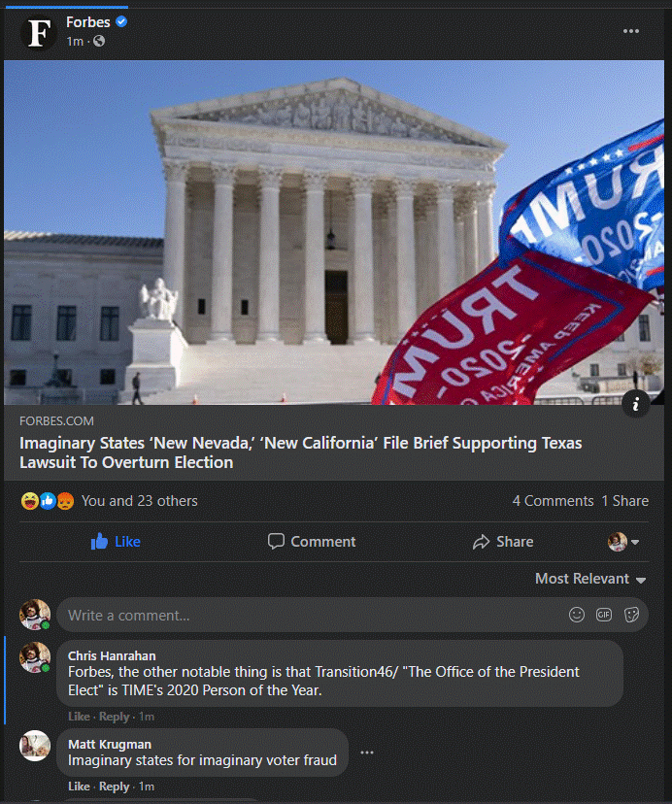
Task: View the post's reaction emoji list
Action: [48, 500]
